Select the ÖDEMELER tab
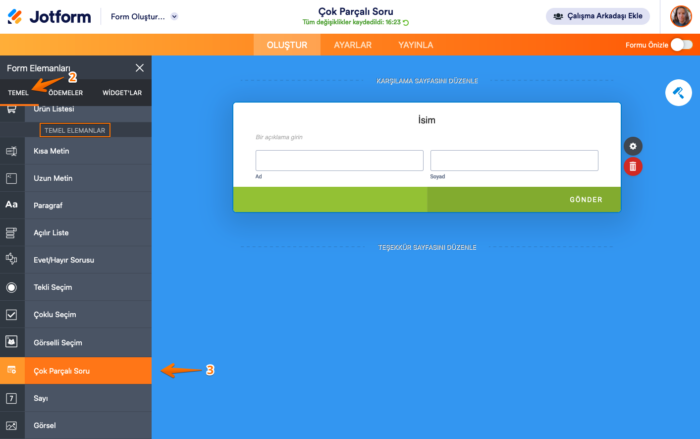Image resolution: width=700 pixels, height=439 pixels. coord(66,93)
